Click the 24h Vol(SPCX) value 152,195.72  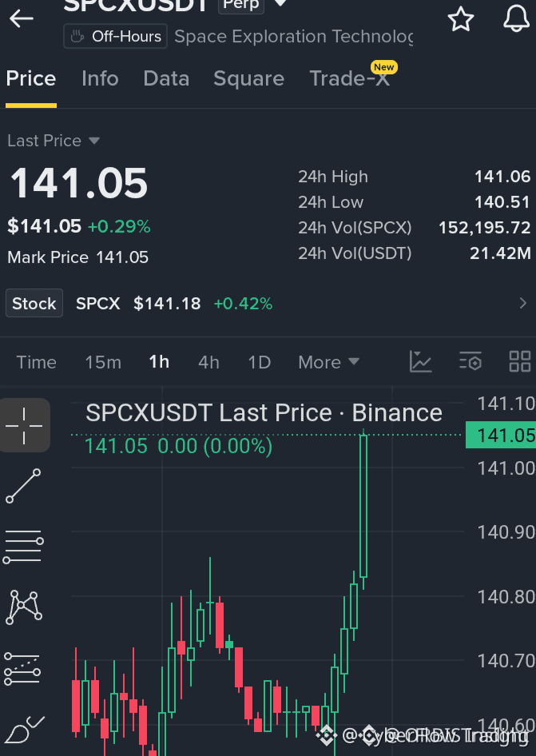pyautogui.click(x=484, y=228)
